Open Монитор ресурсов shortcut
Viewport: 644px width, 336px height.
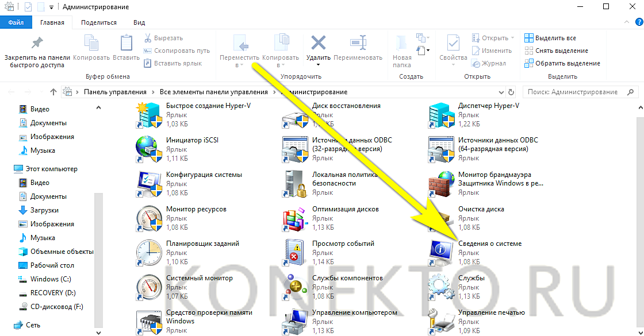click(x=149, y=218)
